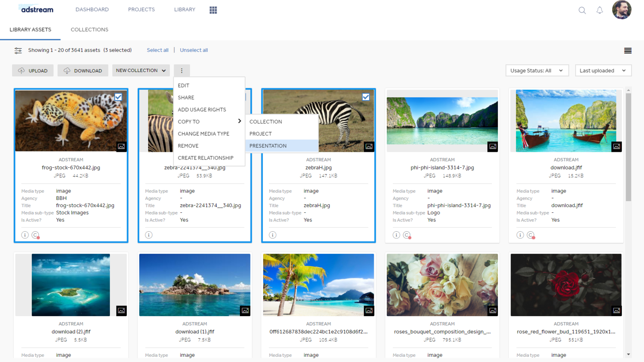Click the info icon on frog-stock-670x442.jpg card
The width and height of the screenshot is (644, 362).
(x=25, y=235)
